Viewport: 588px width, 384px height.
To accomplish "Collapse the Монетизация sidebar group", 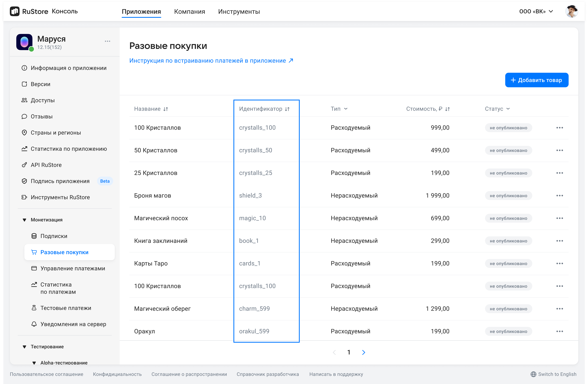I will click(24, 220).
